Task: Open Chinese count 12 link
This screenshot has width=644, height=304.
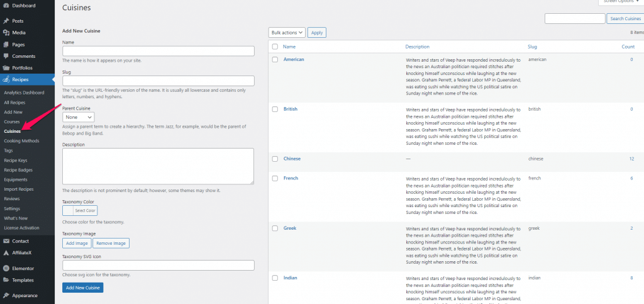Action: 631,159
